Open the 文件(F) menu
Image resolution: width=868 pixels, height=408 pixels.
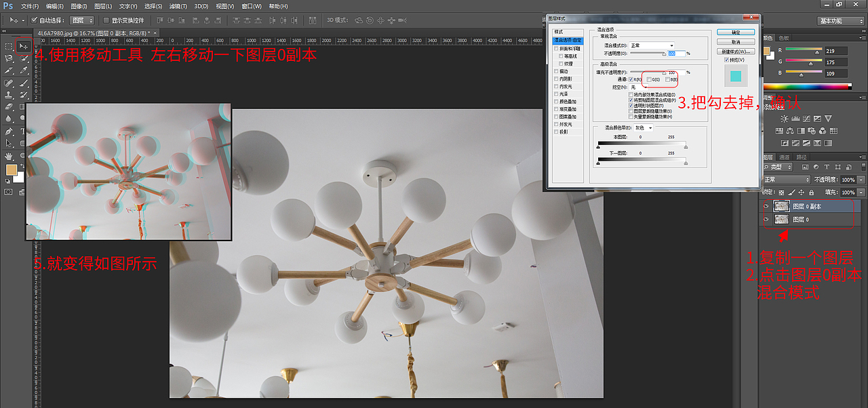point(28,6)
